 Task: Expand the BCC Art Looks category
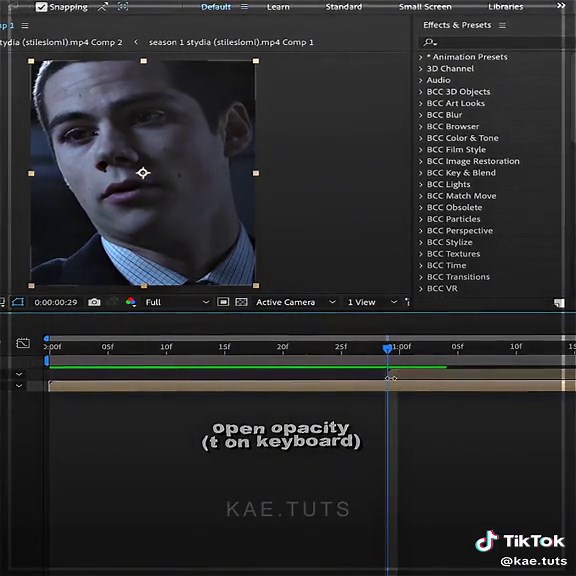(421, 104)
